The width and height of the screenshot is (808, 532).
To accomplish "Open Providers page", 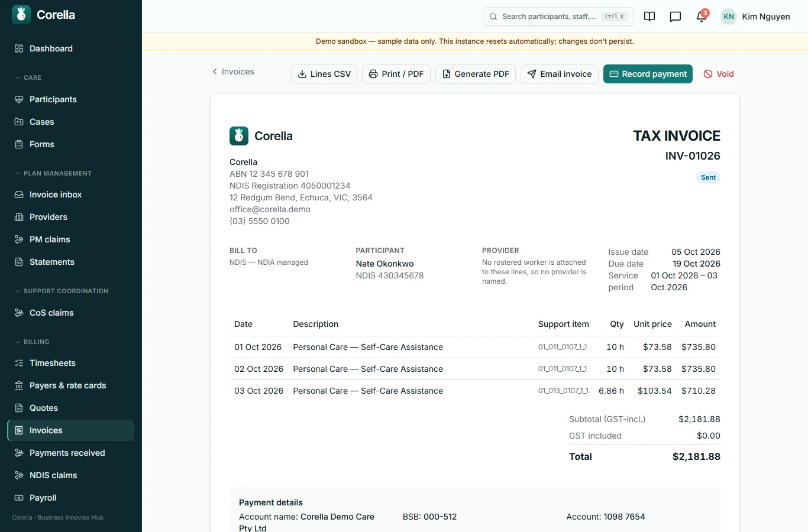I will pos(71,217).
